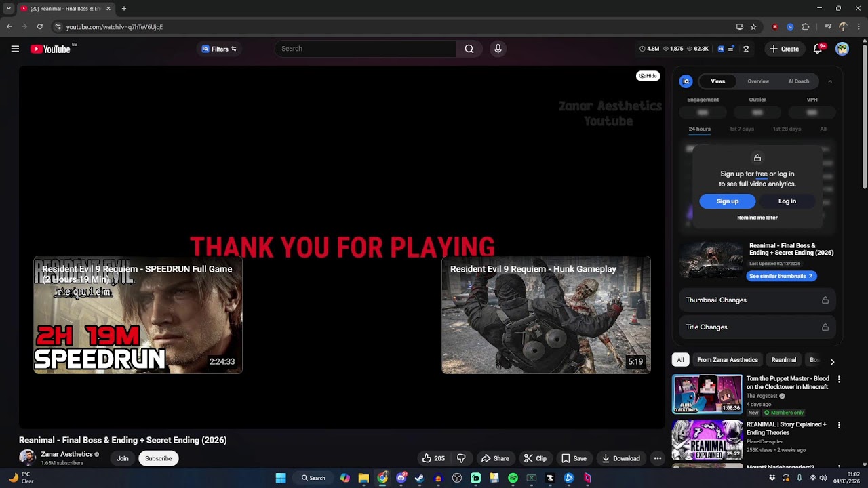This screenshot has height=488, width=868.
Task: Collapse the vidIQ panel with chevron
Action: point(830,81)
